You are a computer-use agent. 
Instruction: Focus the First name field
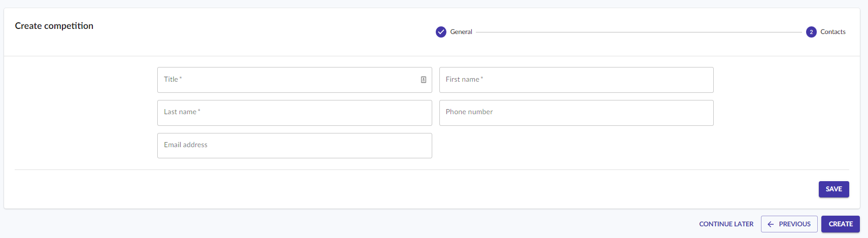576,80
